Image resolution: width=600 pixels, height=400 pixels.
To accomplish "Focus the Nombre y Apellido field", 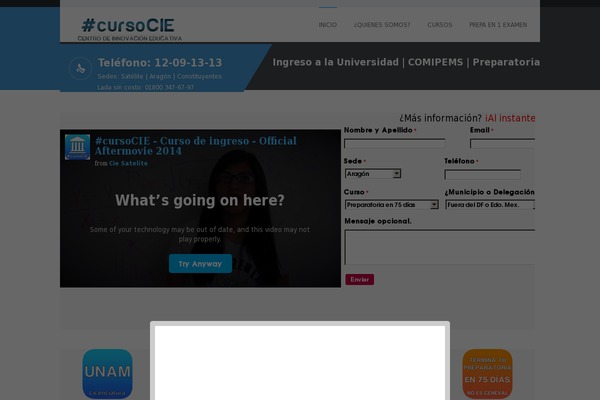I will pyautogui.click(x=395, y=144).
